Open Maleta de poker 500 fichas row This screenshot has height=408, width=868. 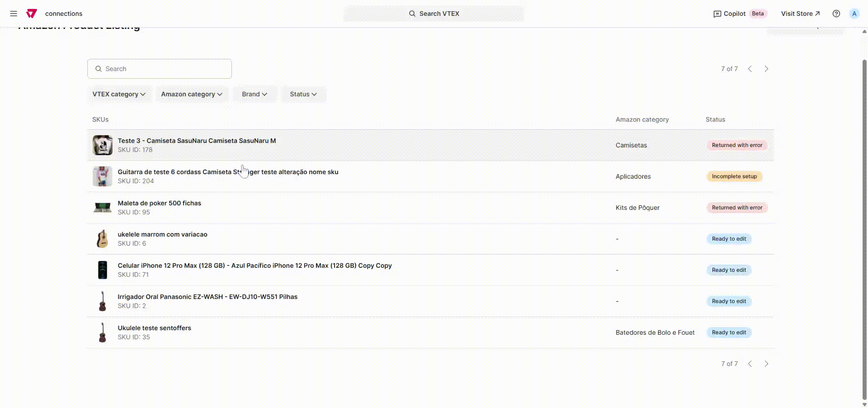click(160, 204)
